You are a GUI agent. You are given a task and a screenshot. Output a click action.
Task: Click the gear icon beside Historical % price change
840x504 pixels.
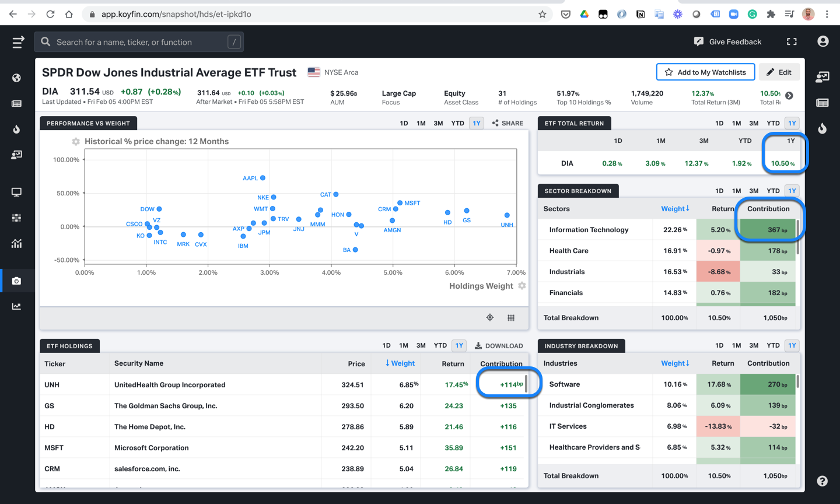point(76,142)
